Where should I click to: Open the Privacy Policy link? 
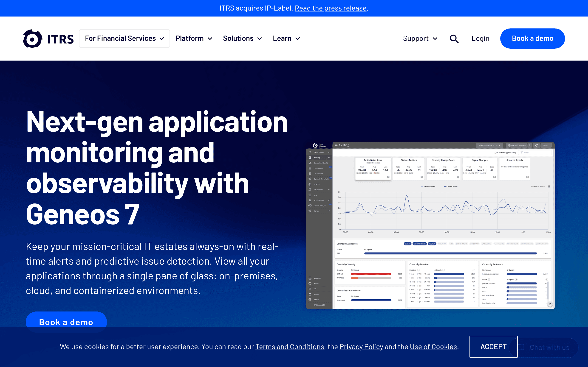point(361,347)
